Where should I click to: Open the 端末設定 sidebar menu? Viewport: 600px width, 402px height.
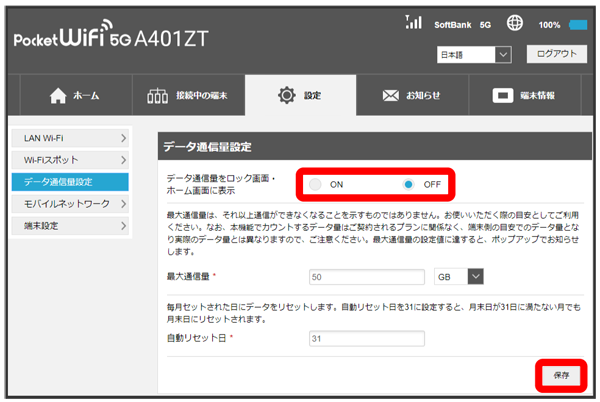(x=70, y=226)
